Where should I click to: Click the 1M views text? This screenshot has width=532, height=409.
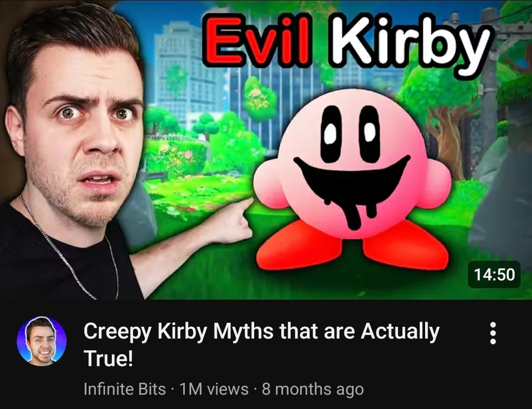214,389
